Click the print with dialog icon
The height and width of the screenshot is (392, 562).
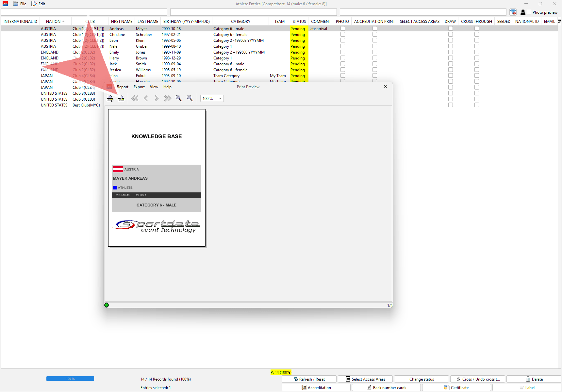[x=110, y=98]
